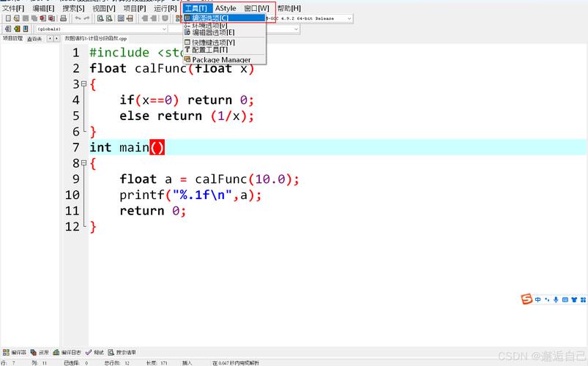The image size is (588, 366).
Task: Click the Print icon in toolbar
Action: click(x=64, y=18)
